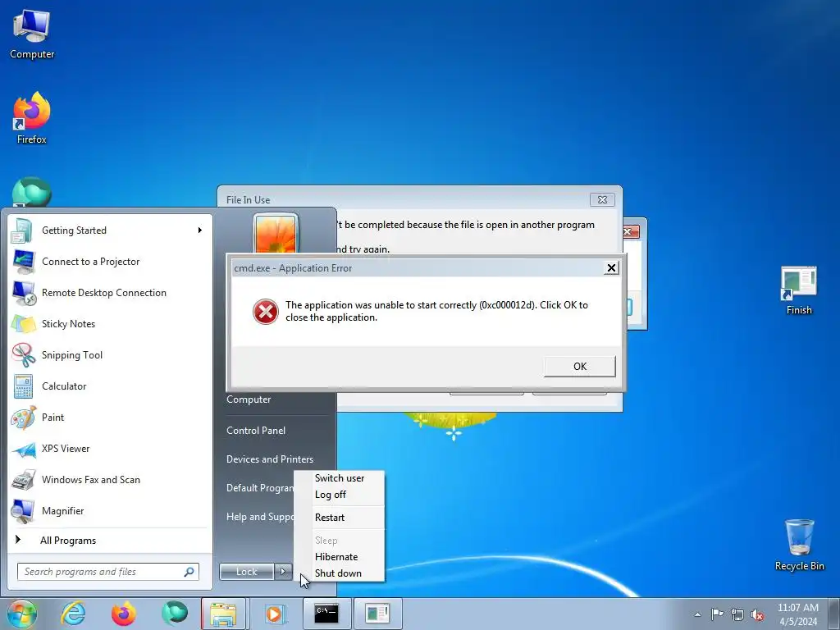Open Firefox from the taskbar

123,614
